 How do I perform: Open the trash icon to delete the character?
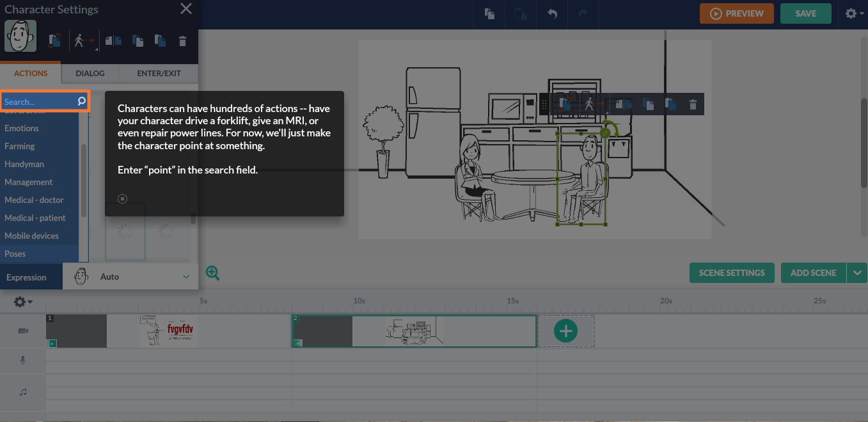point(184,40)
